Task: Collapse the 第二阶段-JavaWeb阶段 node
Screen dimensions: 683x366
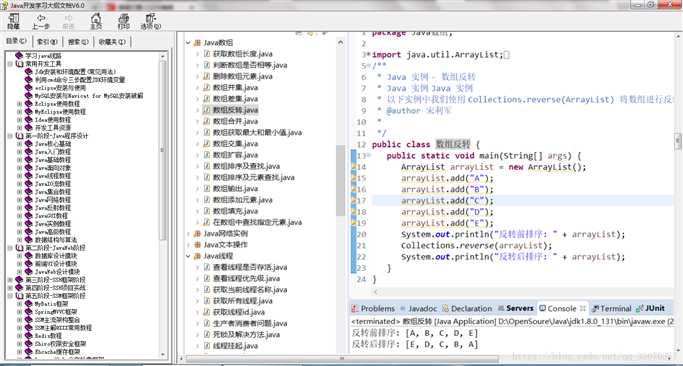Action: click(x=10, y=247)
